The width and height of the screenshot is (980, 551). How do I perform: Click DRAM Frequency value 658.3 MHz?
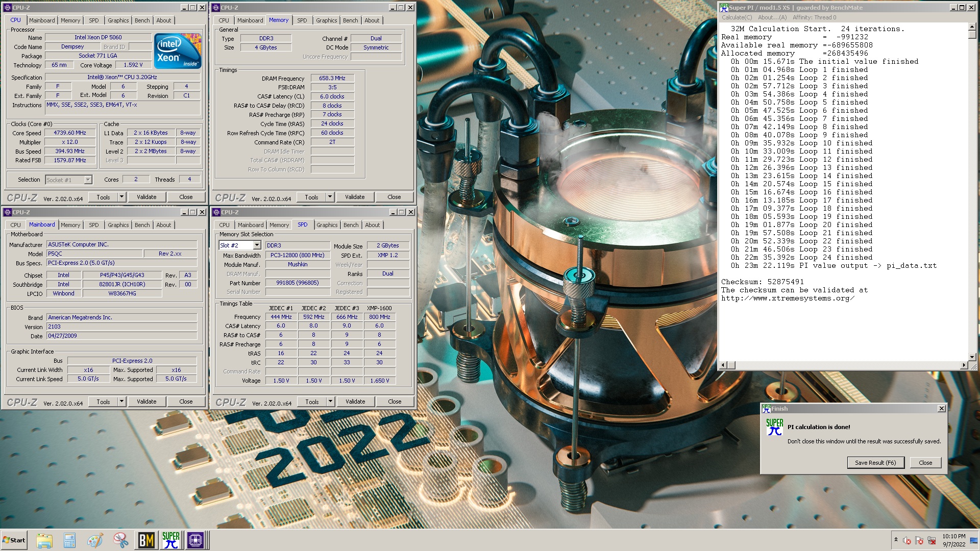click(x=332, y=78)
